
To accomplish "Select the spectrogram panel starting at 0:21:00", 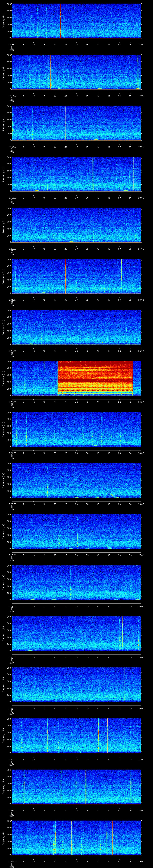I will pos(76,276).
